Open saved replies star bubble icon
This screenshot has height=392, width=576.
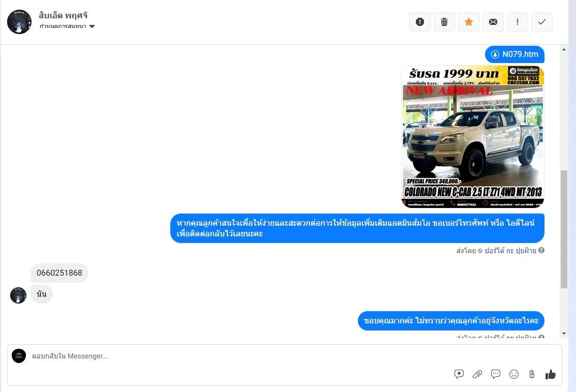point(459,374)
